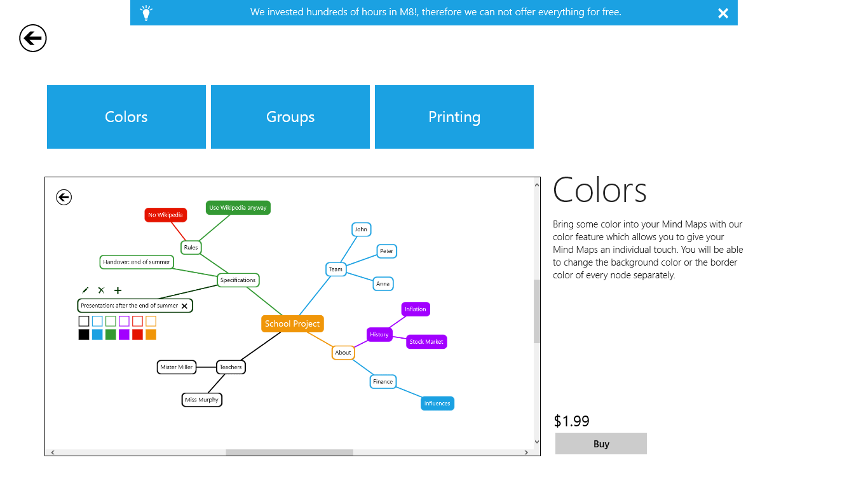The image size is (868, 488).
Task: Select the blue fill color swatch
Action: click(97, 334)
